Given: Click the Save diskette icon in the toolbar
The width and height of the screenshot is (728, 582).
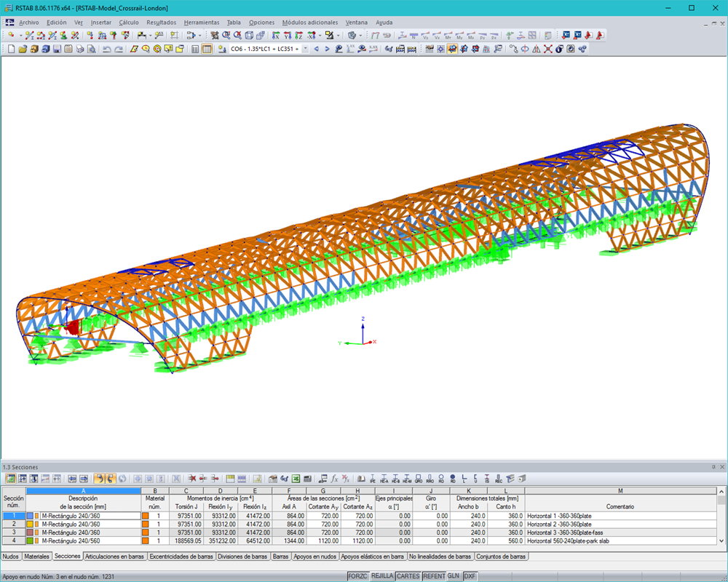Looking at the screenshot, I should click(57, 49).
